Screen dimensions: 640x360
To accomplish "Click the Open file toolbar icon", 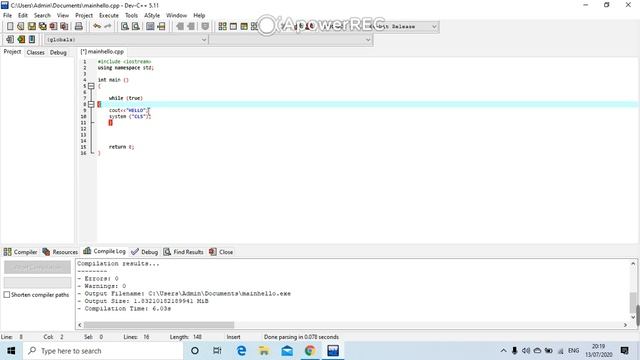I will 20,26.
